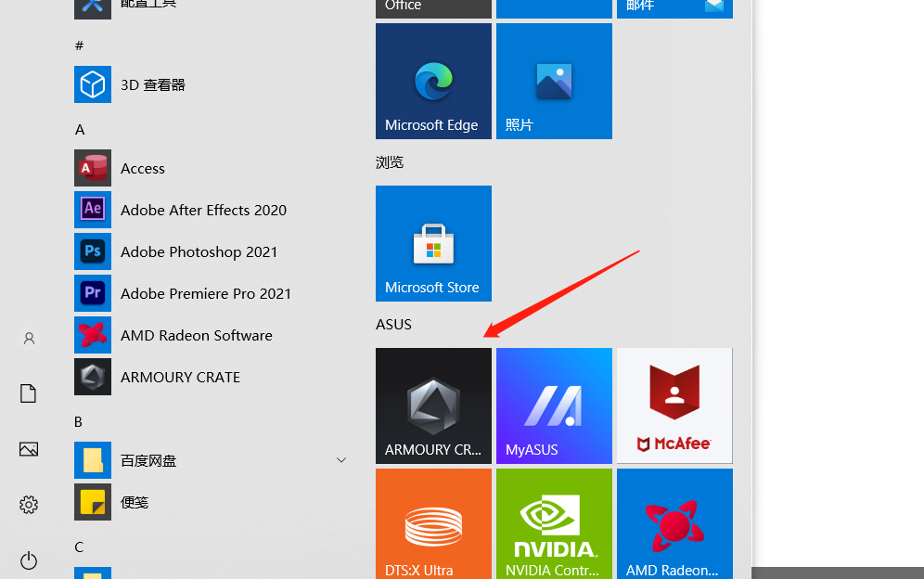The width and height of the screenshot is (924, 579).
Task: Click the Microsoft Edge tile
Action: pyautogui.click(x=434, y=82)
